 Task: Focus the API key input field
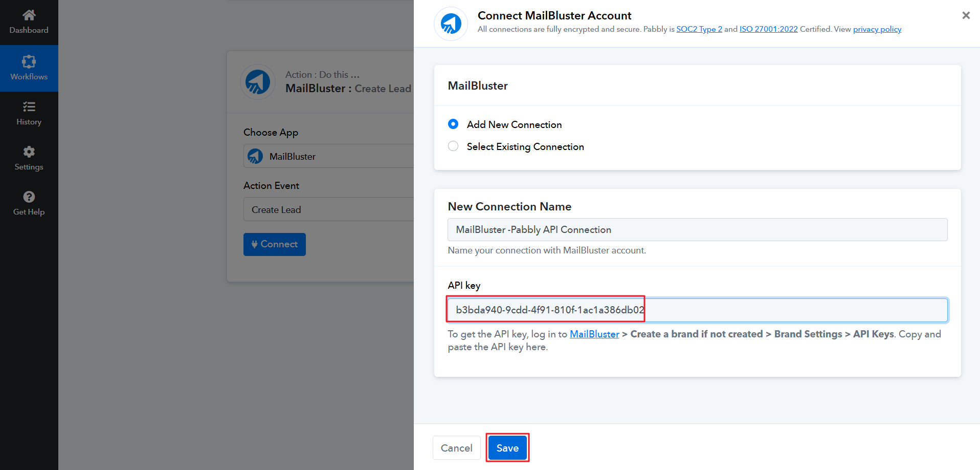coord(697,310)
